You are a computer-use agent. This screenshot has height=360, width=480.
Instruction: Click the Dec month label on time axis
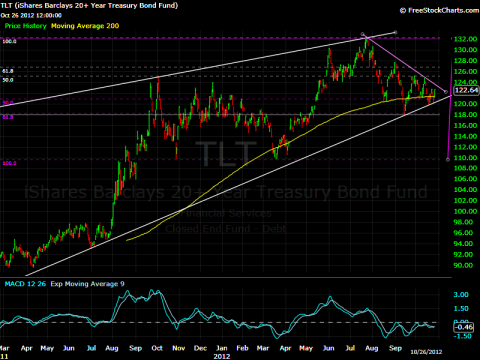tap(200, 348)
